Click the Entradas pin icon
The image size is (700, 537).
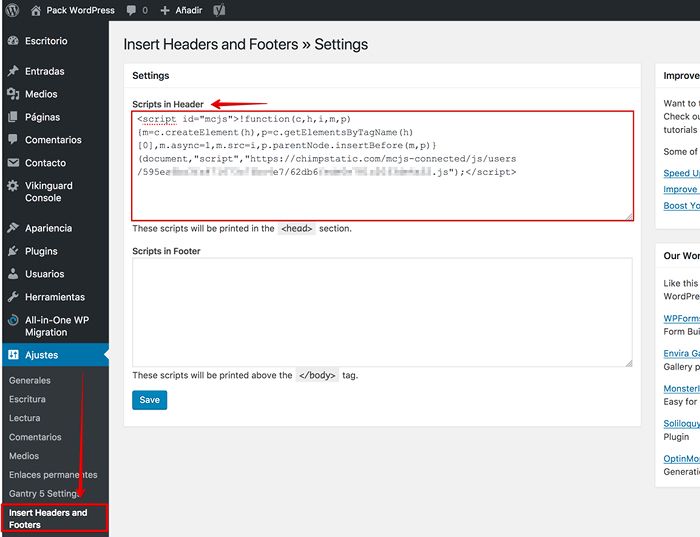[x=13, y=72]
